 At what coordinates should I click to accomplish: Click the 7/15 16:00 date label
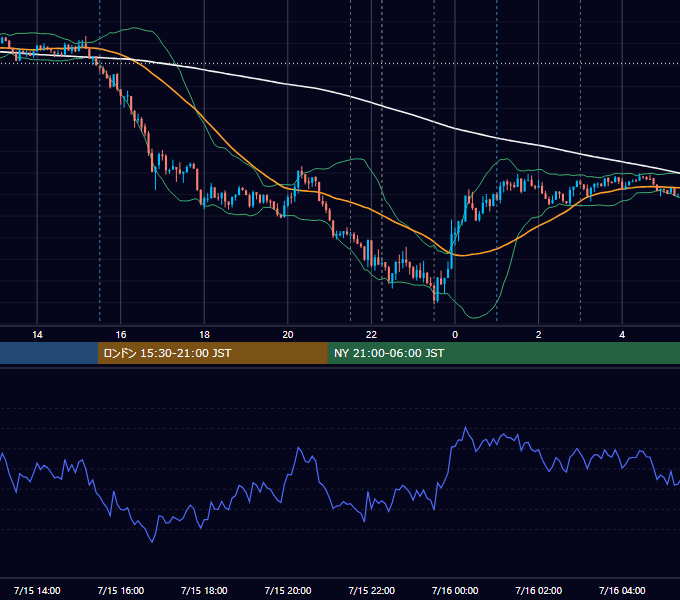coord(121,590)
